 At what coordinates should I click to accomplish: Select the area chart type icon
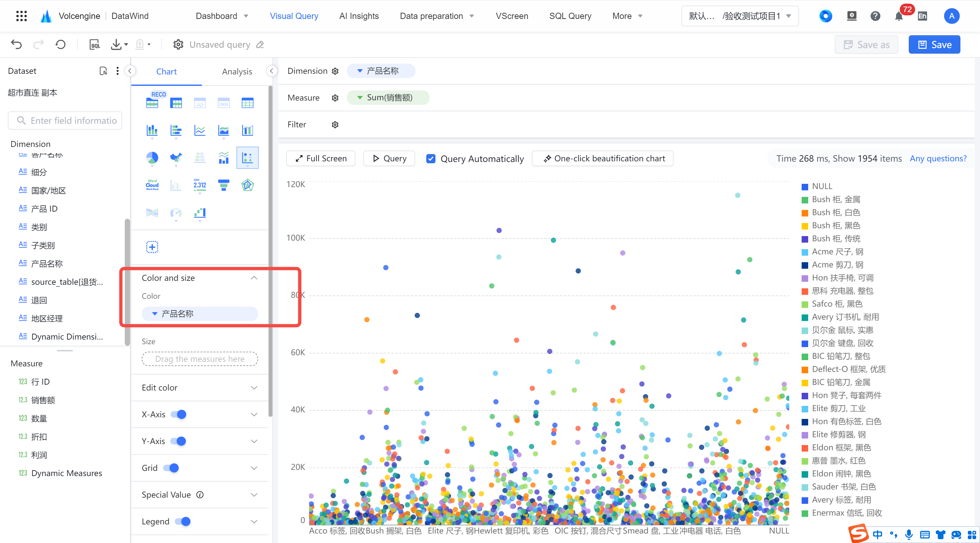[x=223, y=130]
